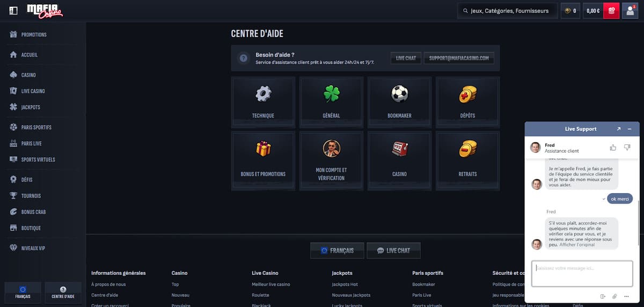The height and width of the screenshot is (307, 644).
Task: Click the LIVE CHAT button in help banner
Action: point(406,58)
